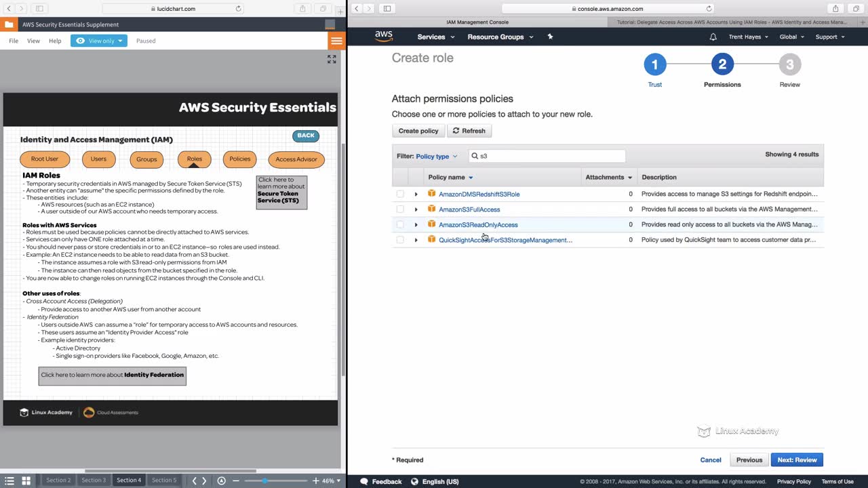Click the BACK button in the diagram
The image size is (868, 488).
pyautogui.click(x=306, y=136)
